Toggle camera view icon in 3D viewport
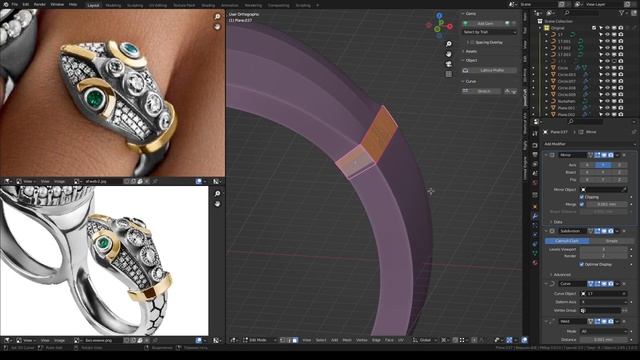 (x=449, y=64)
